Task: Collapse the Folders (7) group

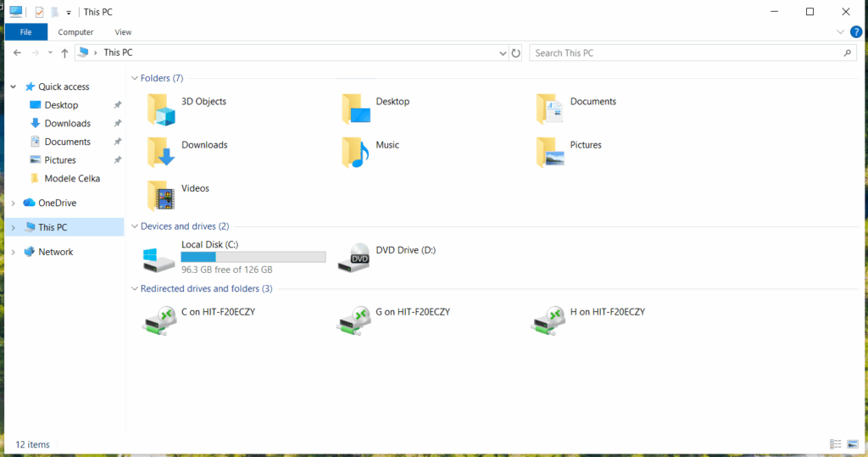Action: pyautogui.click(x=134, y=78)
